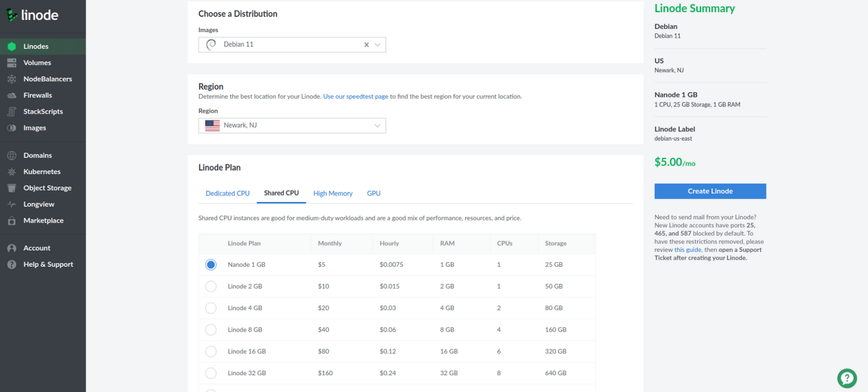Open the green help chat bubble
The image size is (868, 392).
coord(847,378)
